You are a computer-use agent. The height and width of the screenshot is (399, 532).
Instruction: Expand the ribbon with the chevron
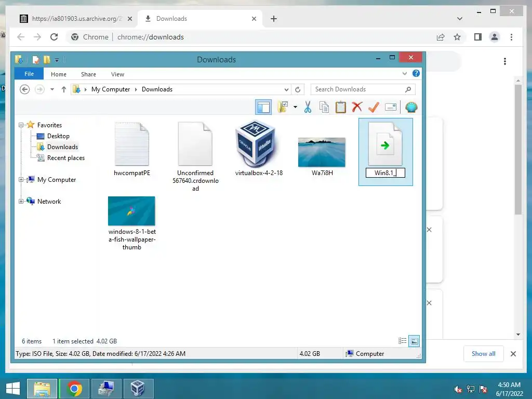pyautogui.click(x=404, y=74)
